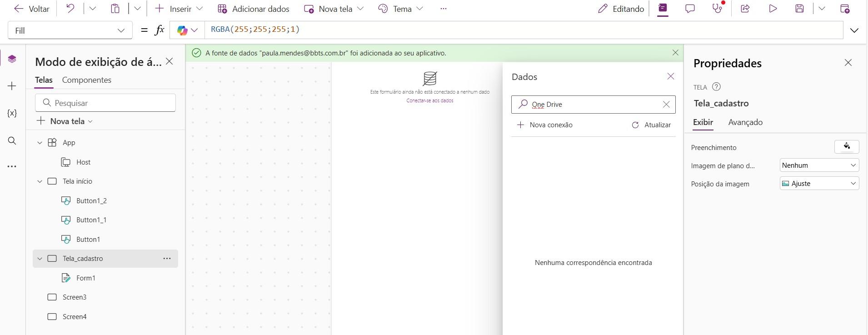Switch to the Avançado tab
Viewport: 868px width, 335px height.
745,122
